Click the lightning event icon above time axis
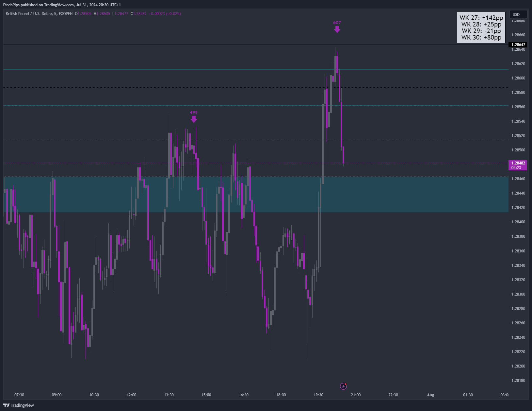 (x=343, y=386)
